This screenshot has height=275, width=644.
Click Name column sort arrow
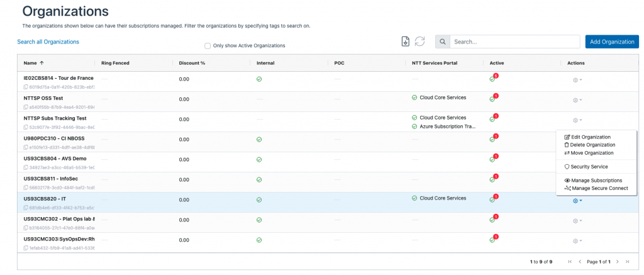coord(42,63)
